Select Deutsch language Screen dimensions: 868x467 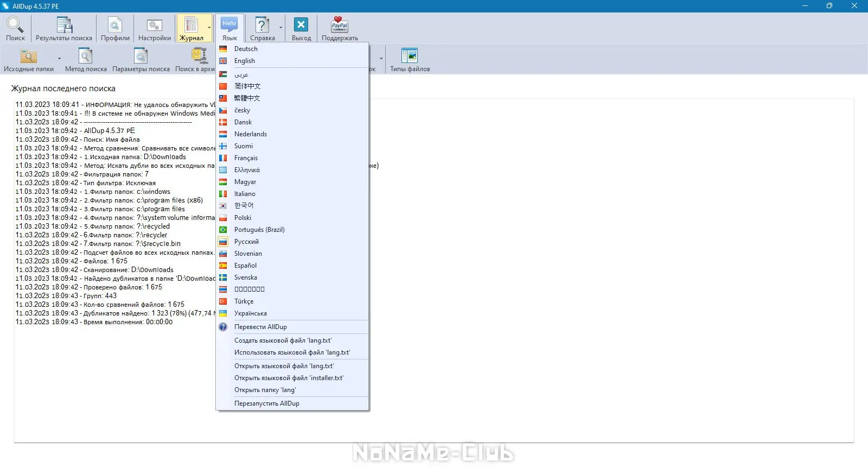[x=292, y=49]
